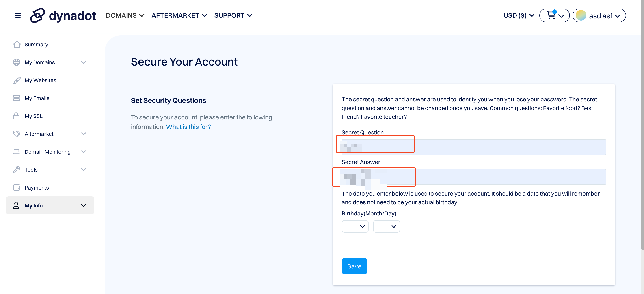Screen dimensions: 644x294
Task: Click the My Emails server icon
Action: [x=17, y=98]
